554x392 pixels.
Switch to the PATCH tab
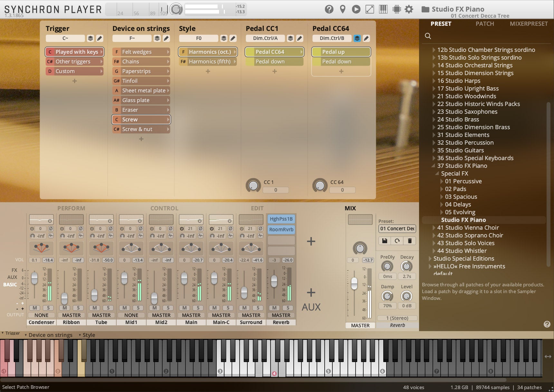[485, 24]
